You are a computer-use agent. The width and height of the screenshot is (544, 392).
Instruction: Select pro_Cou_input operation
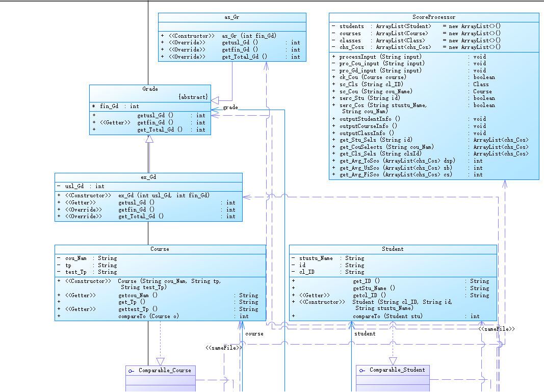409,64
